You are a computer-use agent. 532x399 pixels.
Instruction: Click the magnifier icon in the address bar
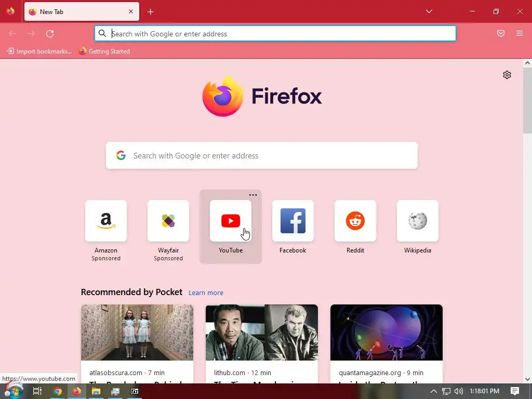click(x=102, y=33)
